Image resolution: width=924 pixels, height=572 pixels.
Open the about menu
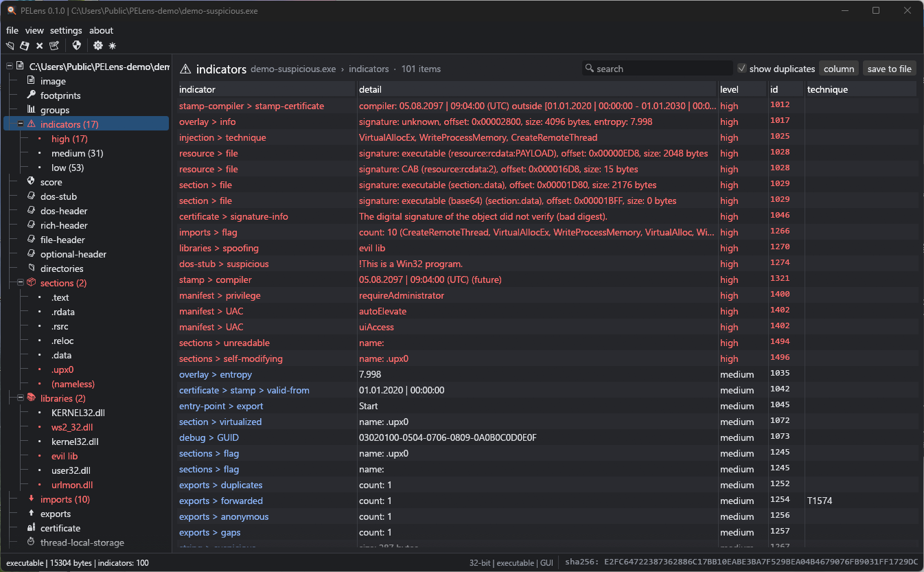(101, 30)
